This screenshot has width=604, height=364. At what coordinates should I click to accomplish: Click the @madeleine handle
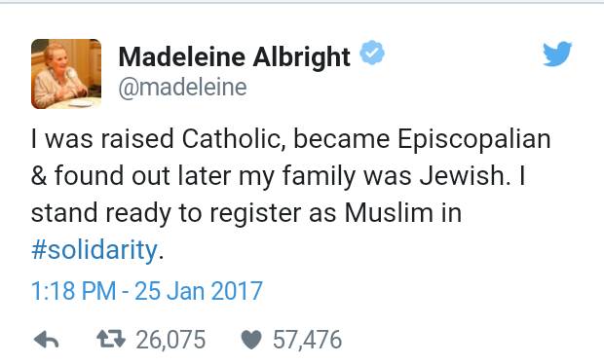tap(182, 88)
